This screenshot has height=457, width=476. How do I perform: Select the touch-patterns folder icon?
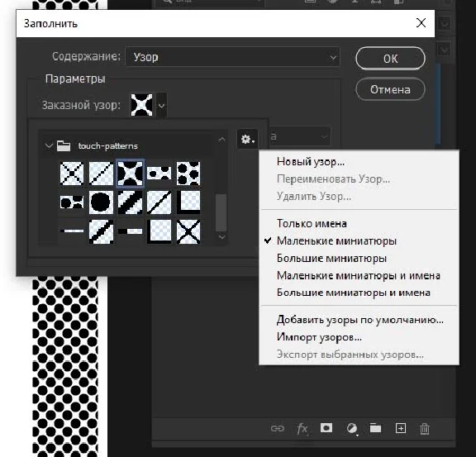64,146
